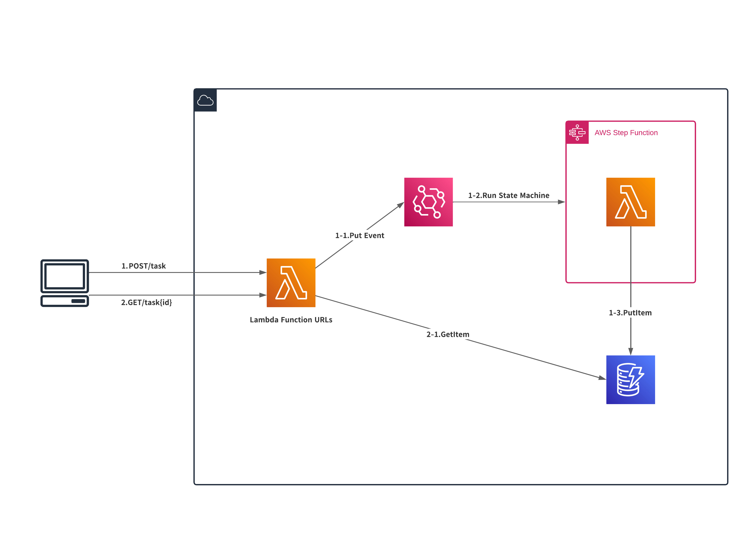This screenshot has height=534, width=756.
Task: Select the Step Functions workflow icon
Action: 577,132
